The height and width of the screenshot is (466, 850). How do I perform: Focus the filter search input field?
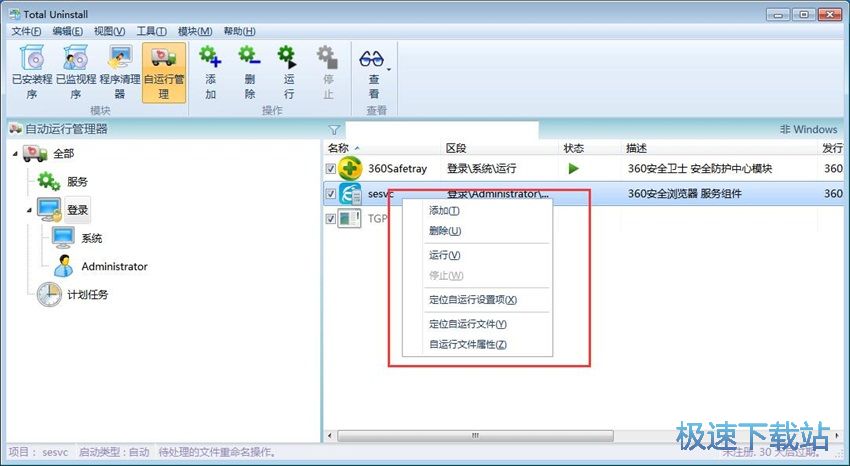pyautogui.click(x=442, y=130)
